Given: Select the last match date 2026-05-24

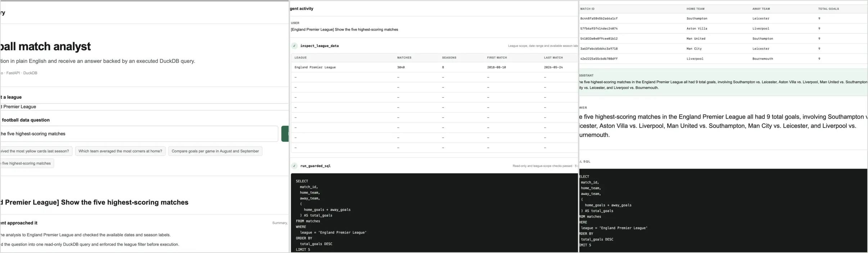Looking at the screenshot, I should tap(553, 67).
